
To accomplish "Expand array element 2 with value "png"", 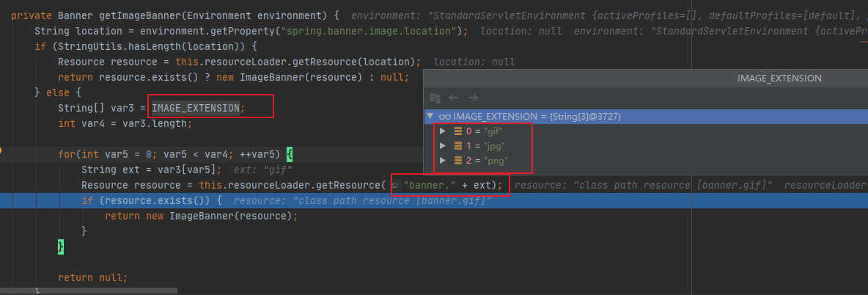I will pos(442,161).
